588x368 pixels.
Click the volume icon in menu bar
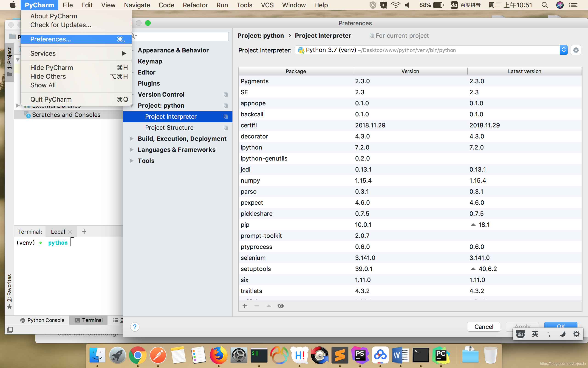[407, 5]
